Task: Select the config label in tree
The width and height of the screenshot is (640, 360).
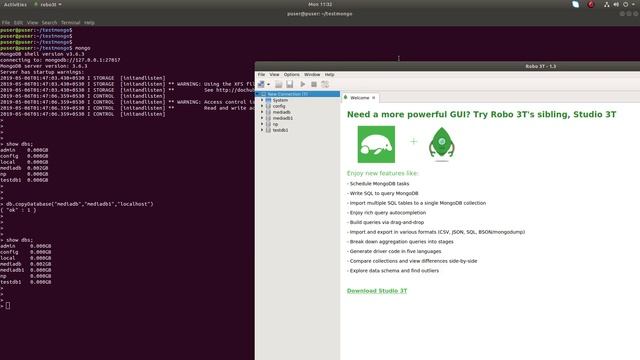Action: pos(279,106)
